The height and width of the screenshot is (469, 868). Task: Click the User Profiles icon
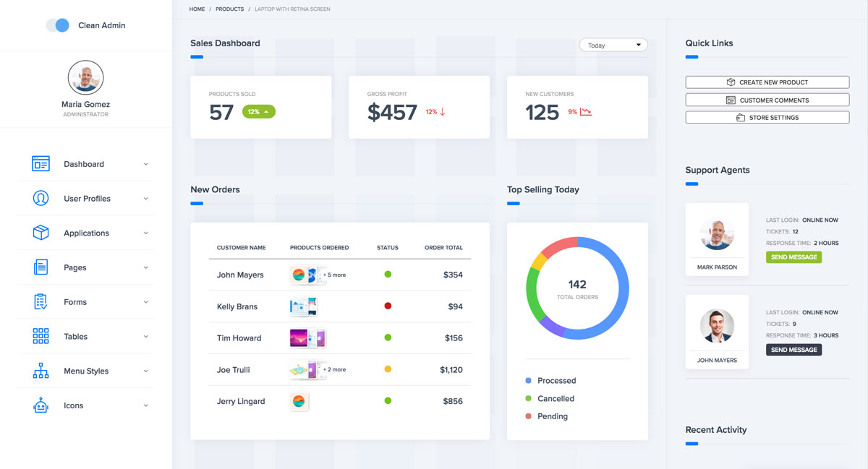41,199
